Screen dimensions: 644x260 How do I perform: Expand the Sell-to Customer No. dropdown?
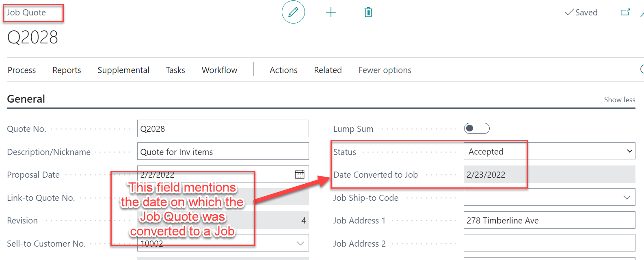(300, 243)
